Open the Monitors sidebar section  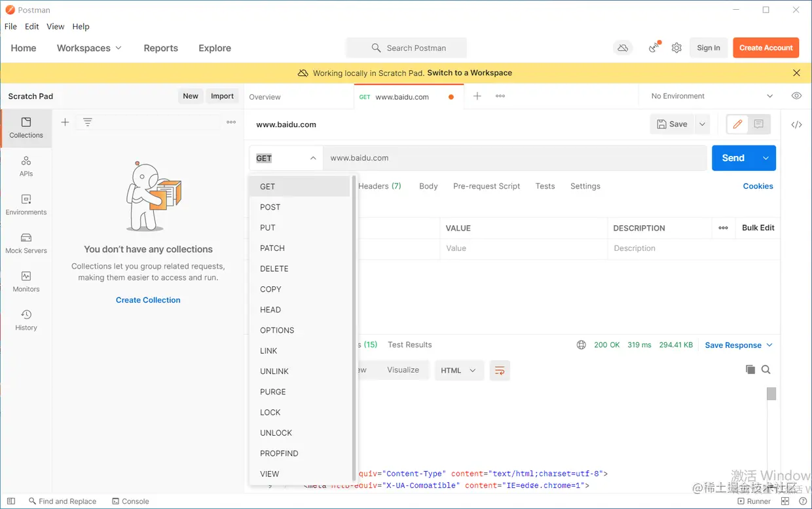pyautogui.click(x=26, y=282)
